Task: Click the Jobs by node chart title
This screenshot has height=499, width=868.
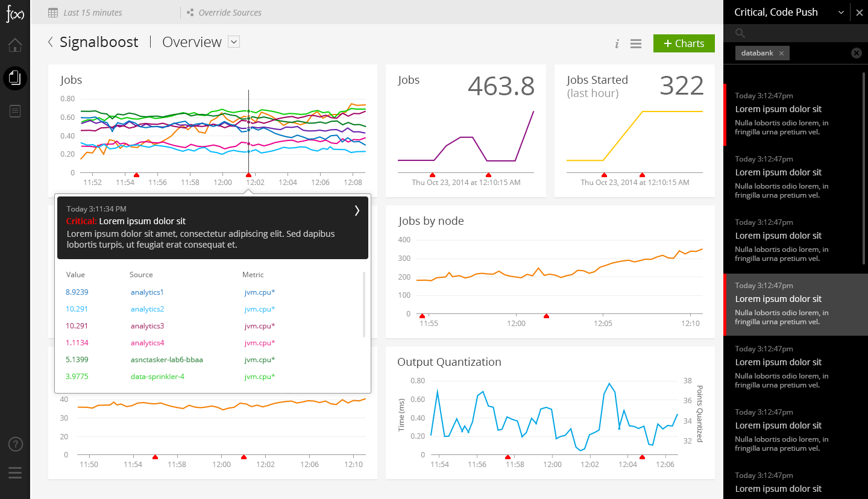Action: tap(431, 221)
